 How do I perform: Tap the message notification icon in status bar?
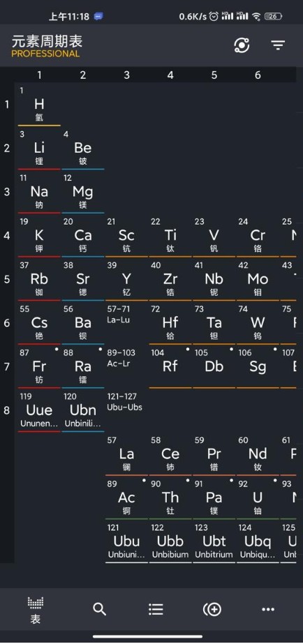(x=98, y=17)
